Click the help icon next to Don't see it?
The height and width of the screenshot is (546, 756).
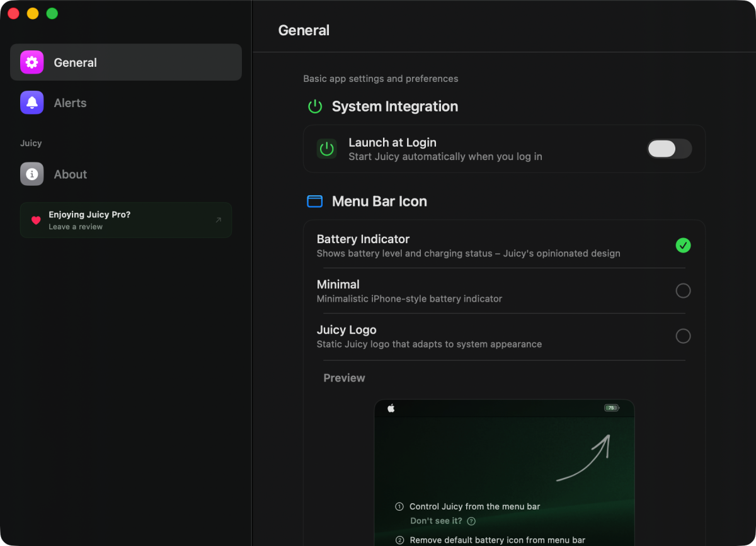tap(471, 521)
